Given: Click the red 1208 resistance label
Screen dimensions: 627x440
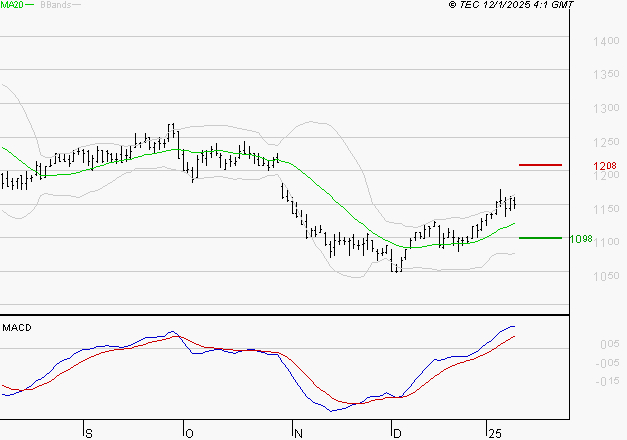Looking at the screenshot, I should (x=605, y=166).
